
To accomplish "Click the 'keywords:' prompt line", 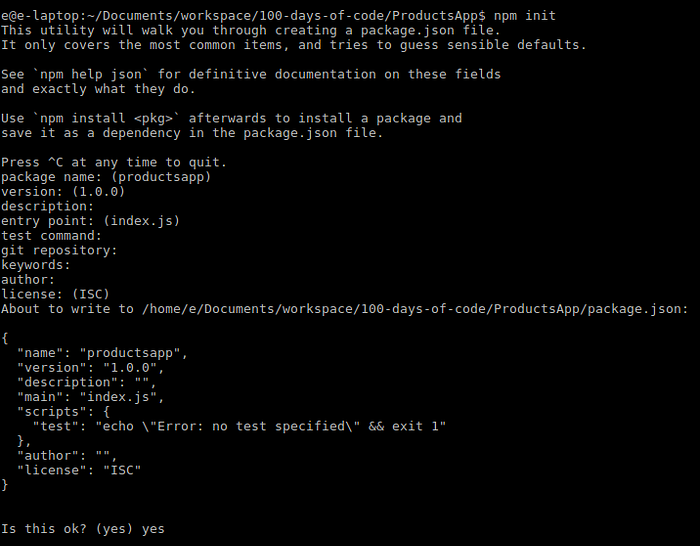I will pos(36,265).
